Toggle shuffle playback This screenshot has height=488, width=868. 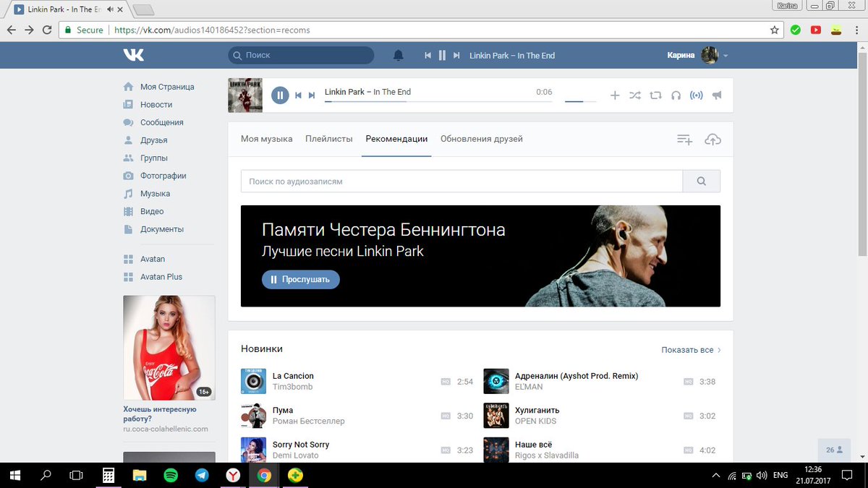[x=635, y=95]
